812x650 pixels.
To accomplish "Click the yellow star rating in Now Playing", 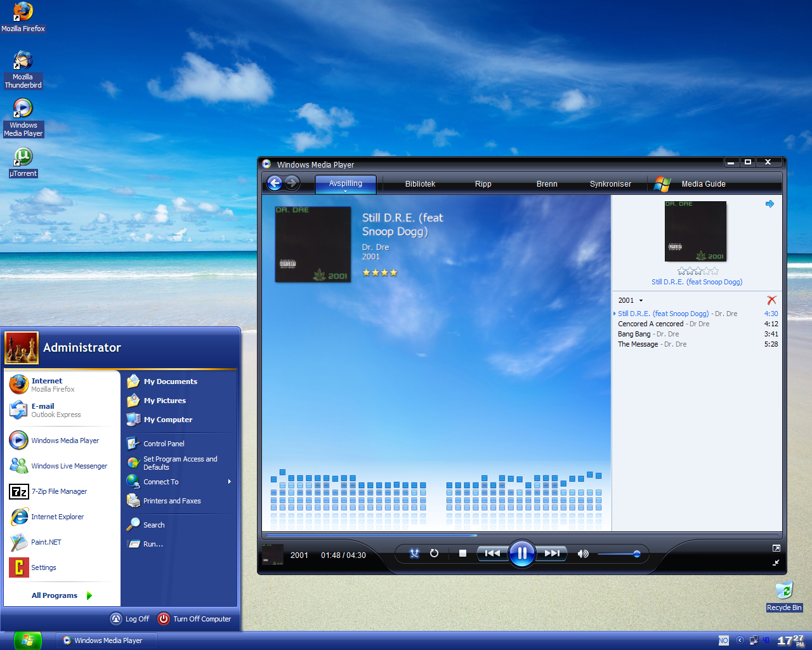I will tap(380, 273).
